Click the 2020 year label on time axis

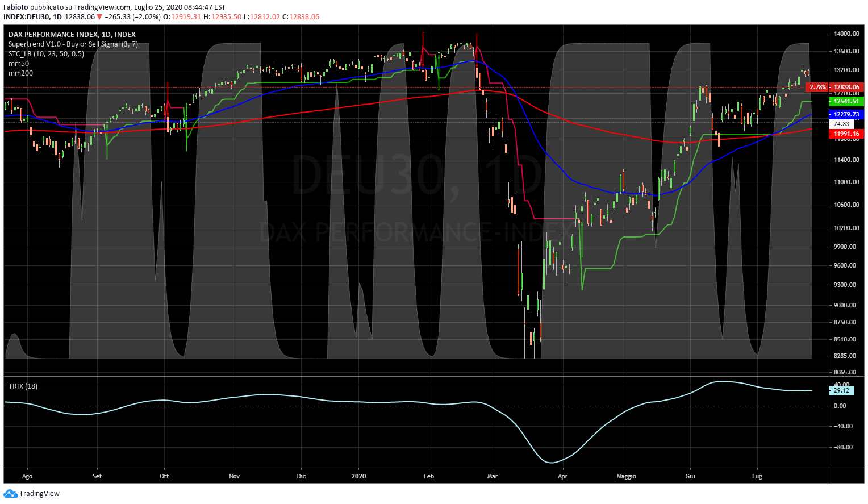click(x=359, y=477)
